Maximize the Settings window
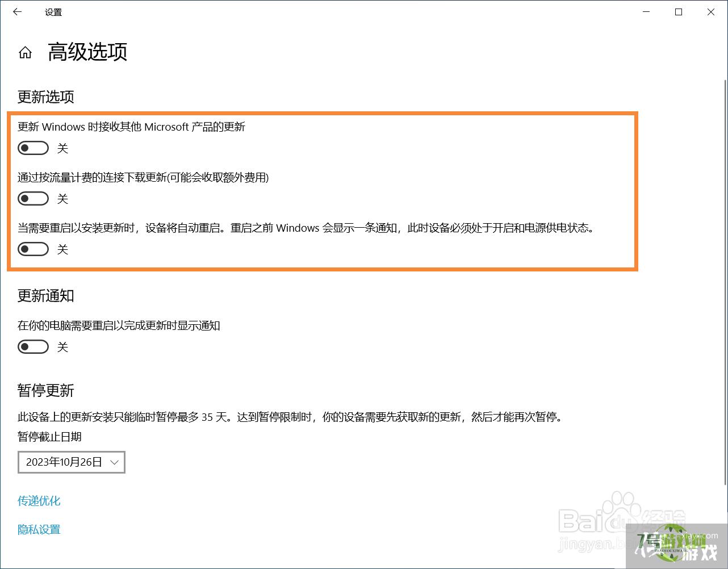The height and width of the screenshot is (569, 728). coord(679,12)
